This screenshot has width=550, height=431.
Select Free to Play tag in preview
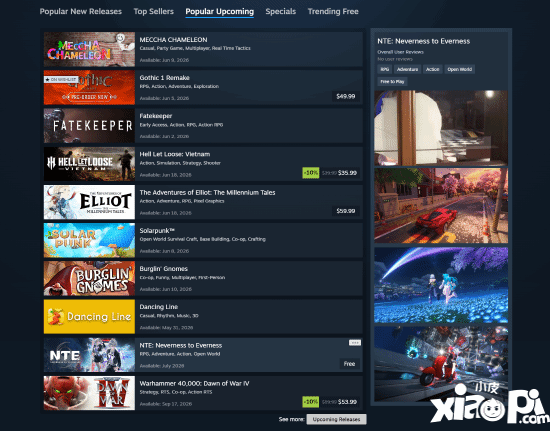(392, 81)
